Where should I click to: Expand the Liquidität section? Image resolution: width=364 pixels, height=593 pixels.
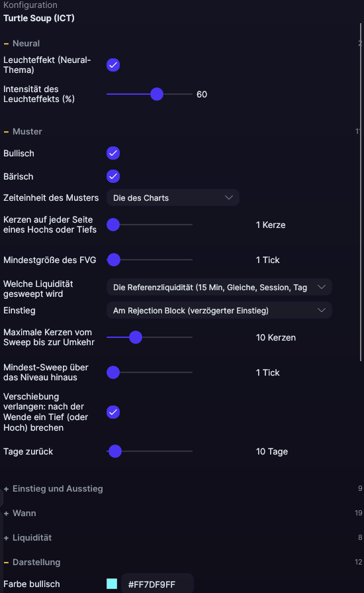point(28,538)
